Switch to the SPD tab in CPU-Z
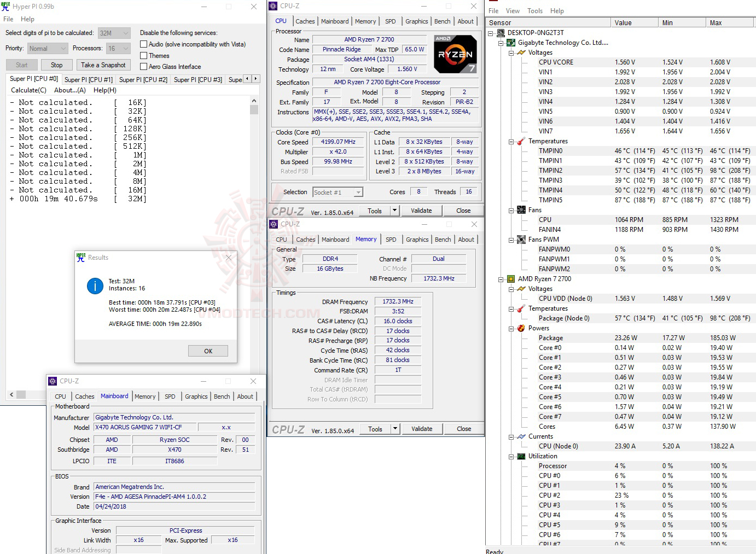The height and width of the screenshot is (554, 756). point(391,21)
